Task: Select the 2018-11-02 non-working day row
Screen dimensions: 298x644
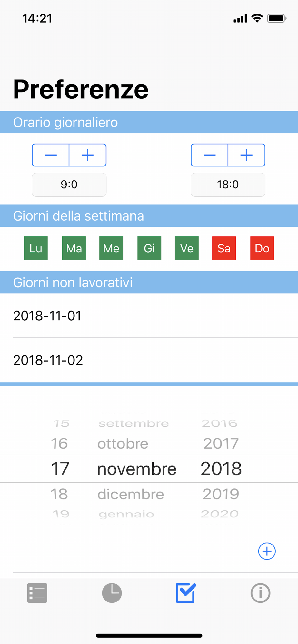Action: 149,360
